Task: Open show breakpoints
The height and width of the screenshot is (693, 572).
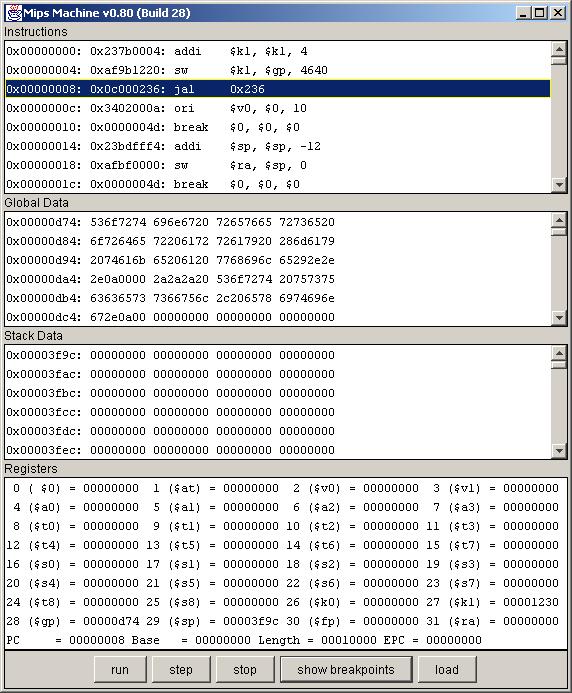Action: 346,670
